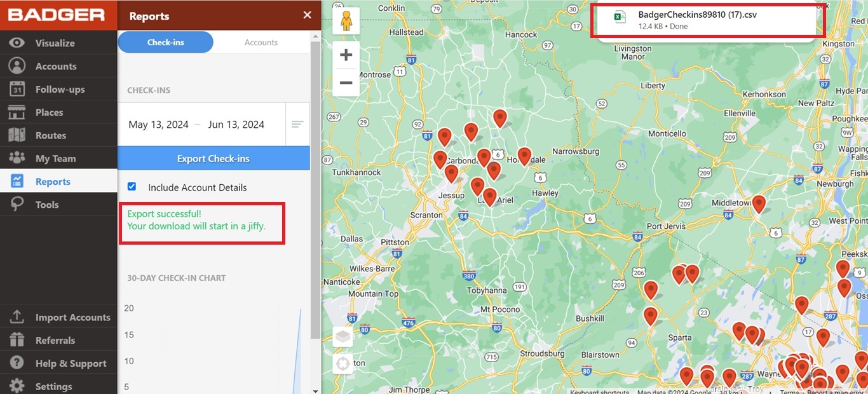Open the map layers button
Screen dimensions: 868x394
click(343, 336)
